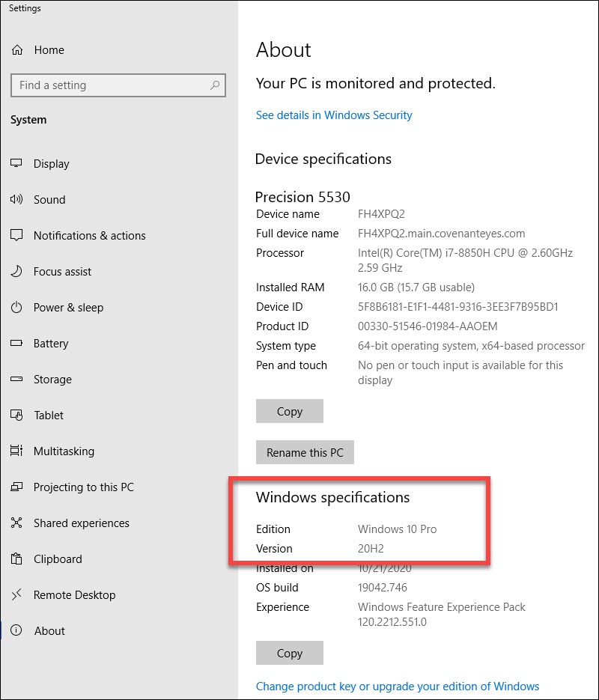The width and height of the screenshot is (599, 700).
Task: Open Shared experiences settings icon
Action: [16, 523]
